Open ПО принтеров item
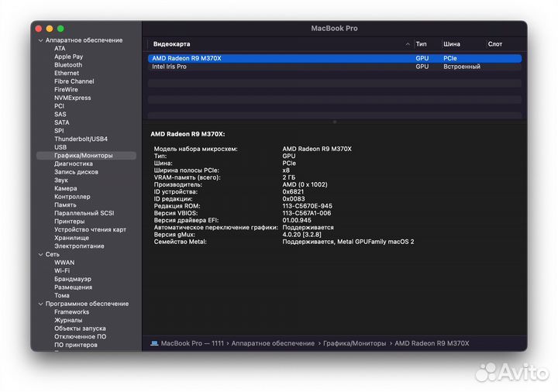 (x=75, y=345)
